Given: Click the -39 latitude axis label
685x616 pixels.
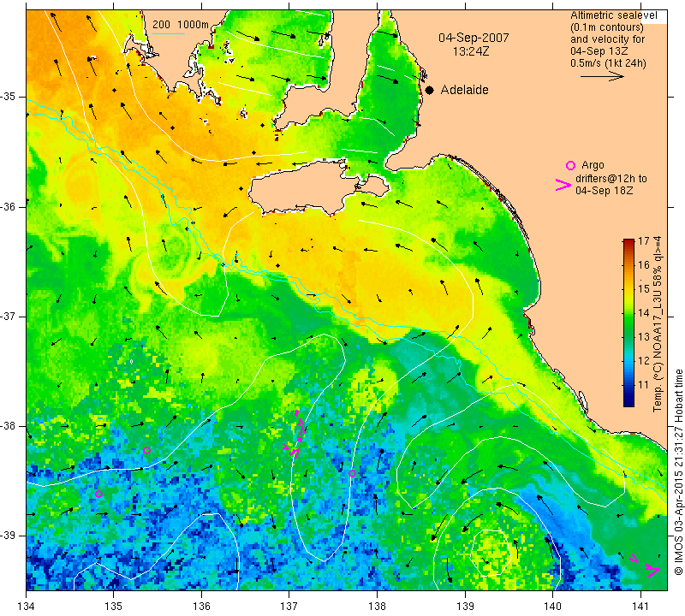Looking at the screenshot, I should coord(9,536).
